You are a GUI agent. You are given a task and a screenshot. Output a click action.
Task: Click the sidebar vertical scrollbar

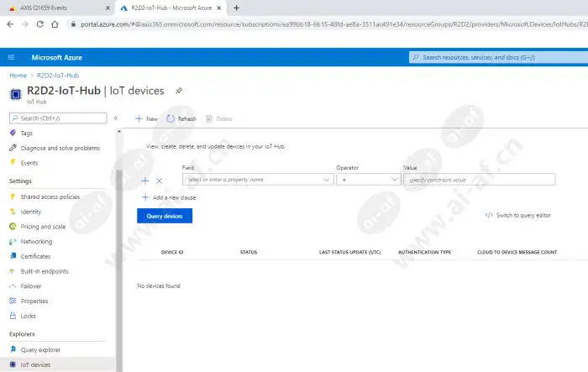tap(119, 270)
